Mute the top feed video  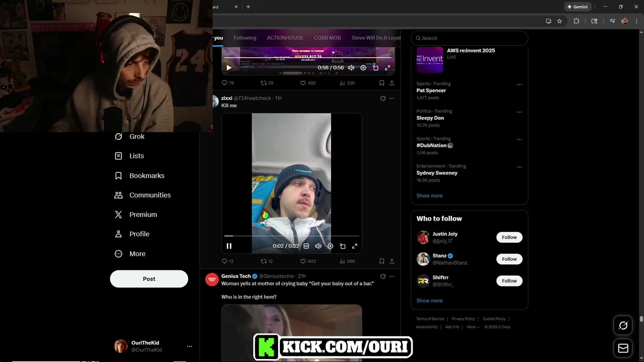[351, 68]
